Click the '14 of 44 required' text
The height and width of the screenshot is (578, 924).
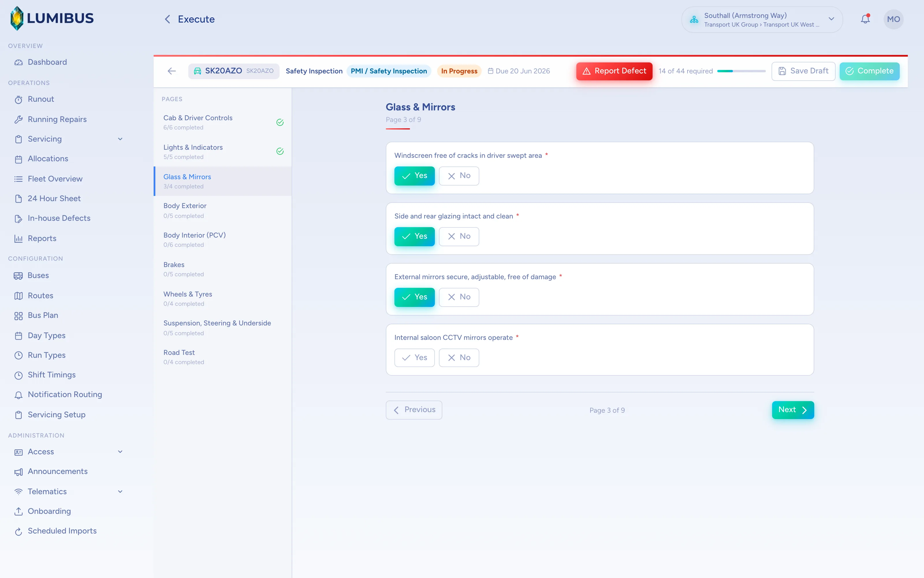tap(685, 71)
